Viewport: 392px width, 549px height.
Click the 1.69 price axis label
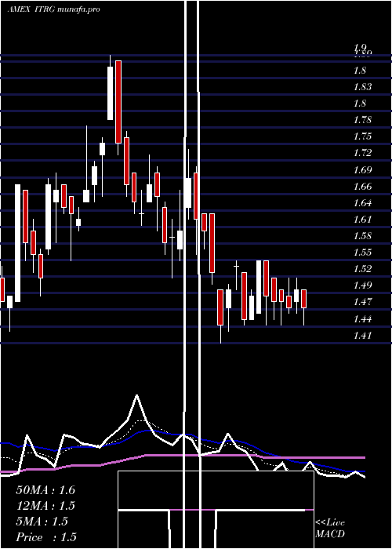click(362, 170)
